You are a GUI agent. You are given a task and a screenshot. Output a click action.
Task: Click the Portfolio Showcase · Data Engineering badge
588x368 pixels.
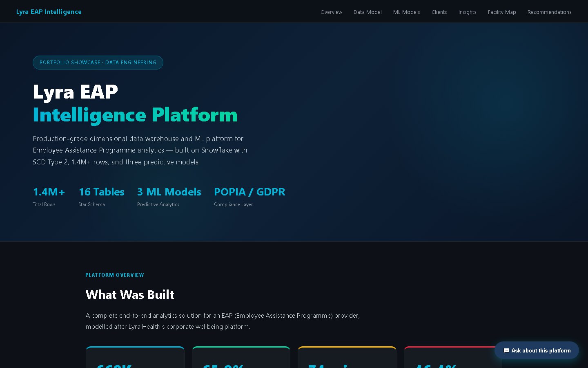pos(98,63)
